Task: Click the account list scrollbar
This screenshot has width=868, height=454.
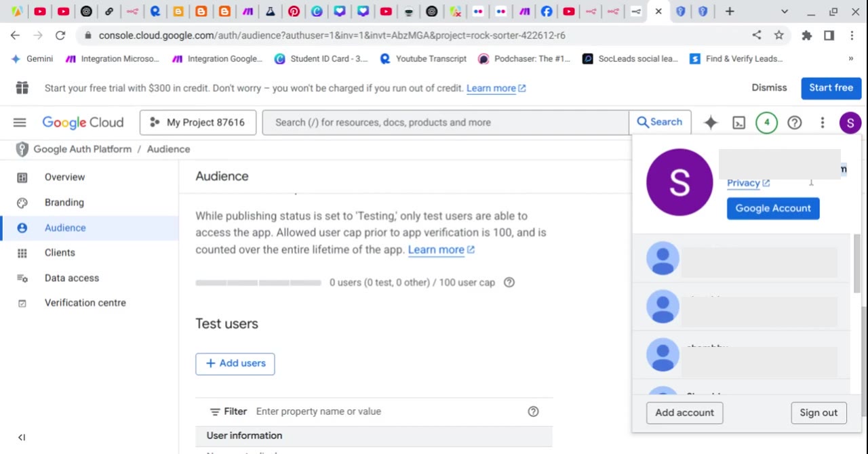Action: click(856, 264)
